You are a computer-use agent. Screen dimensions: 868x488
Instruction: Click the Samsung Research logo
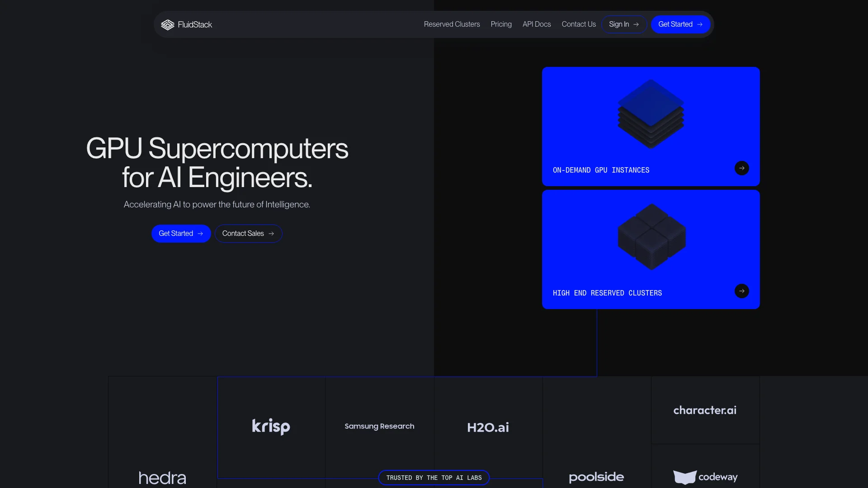click(x=379, y=426)
